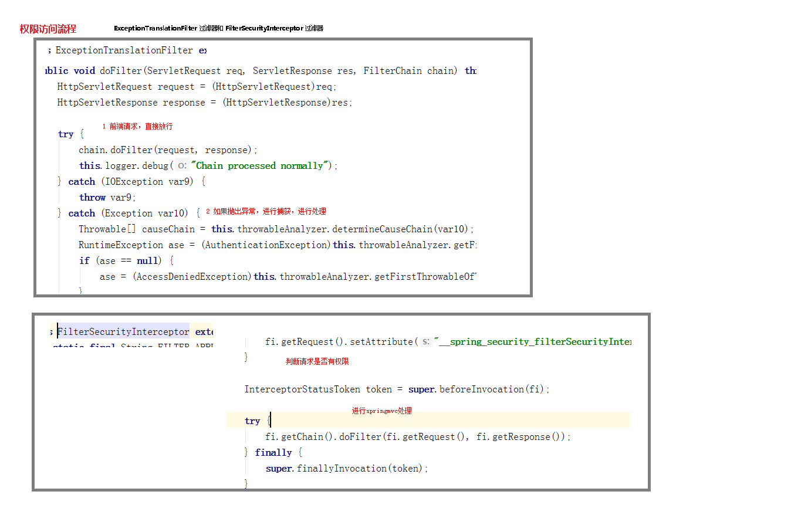The height and width of the screenshot is (532, 791).
Task: Click the o: parameter hint before the string
Action: (182, 166)
